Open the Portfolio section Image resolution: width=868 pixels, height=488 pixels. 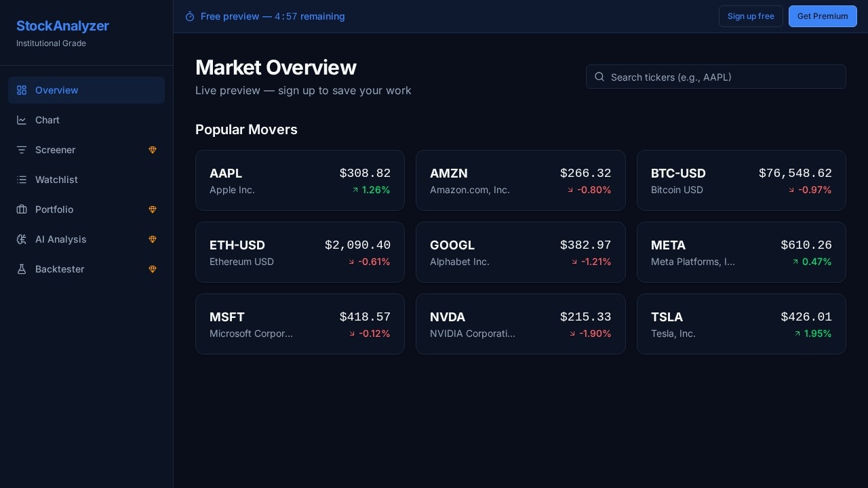point(86,209)
